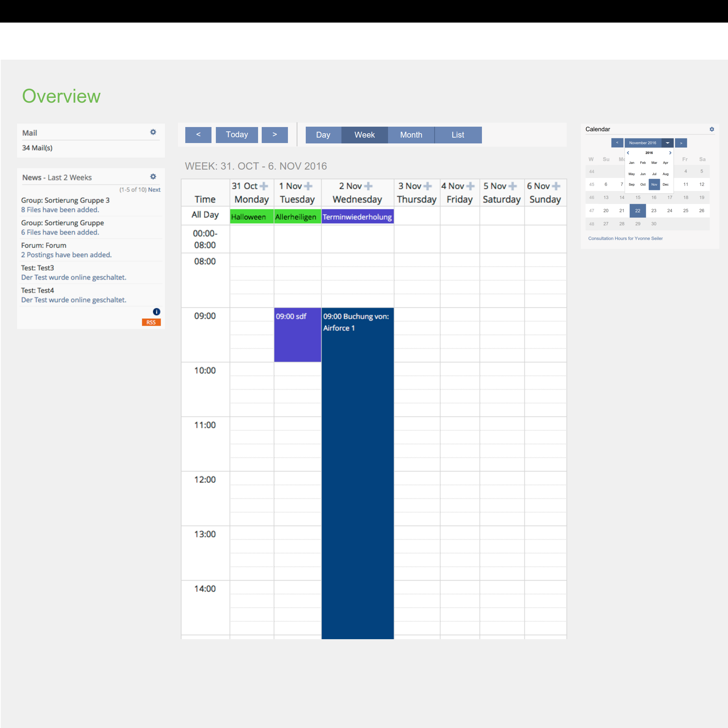The image size is (728, 728).
Task: Switch to the Day view tab
Action: (x=323, y=135)
